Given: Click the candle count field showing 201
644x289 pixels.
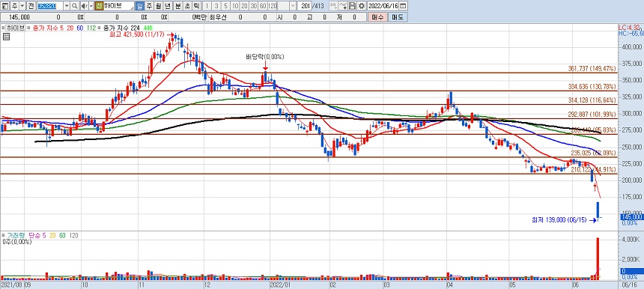Looking at the screenshot, I should [303, 6].
